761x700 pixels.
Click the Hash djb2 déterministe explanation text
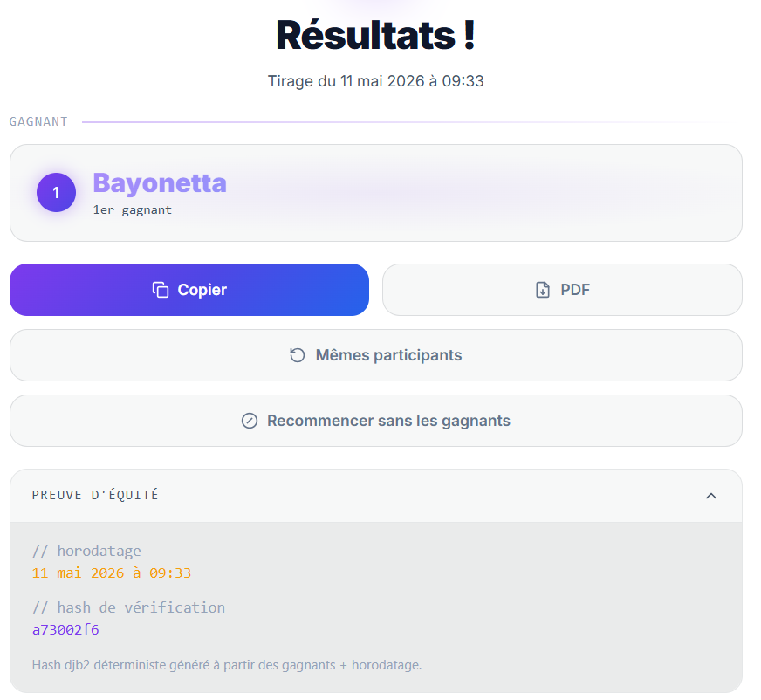click(x=227, y=664)
